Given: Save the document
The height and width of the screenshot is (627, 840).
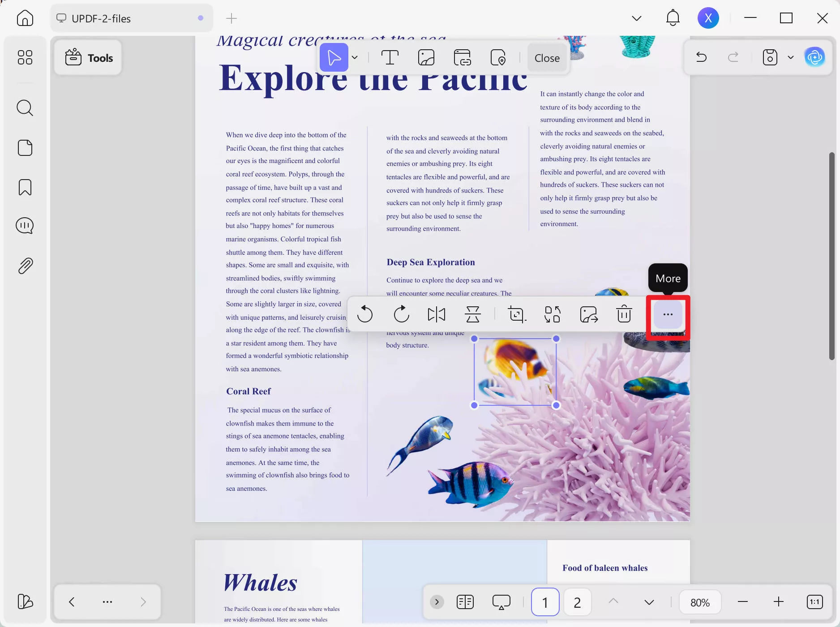Looking at the screenshot, I should 770,57.
